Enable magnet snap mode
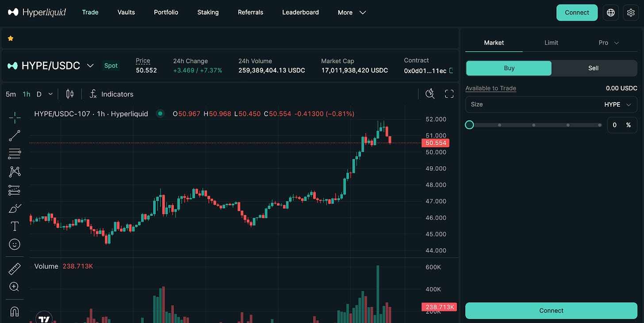Viewport: 644px width, 323px height. pos(14,311)
